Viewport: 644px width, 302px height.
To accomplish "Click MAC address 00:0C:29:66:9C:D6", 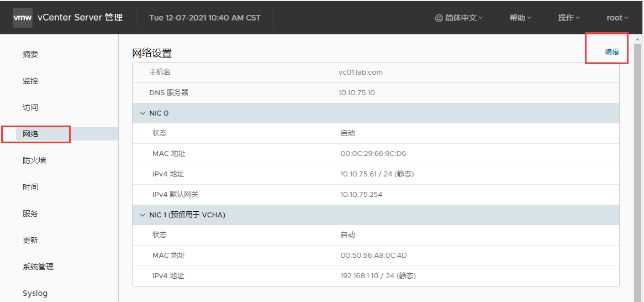I will point(373,154).
